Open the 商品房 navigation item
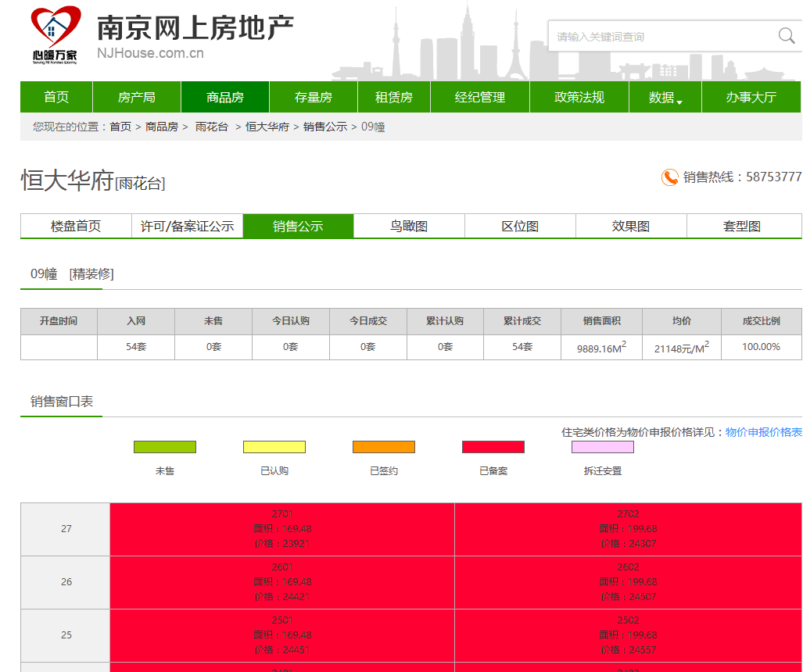This screenshot has height=672, width=803. [225, 97]
